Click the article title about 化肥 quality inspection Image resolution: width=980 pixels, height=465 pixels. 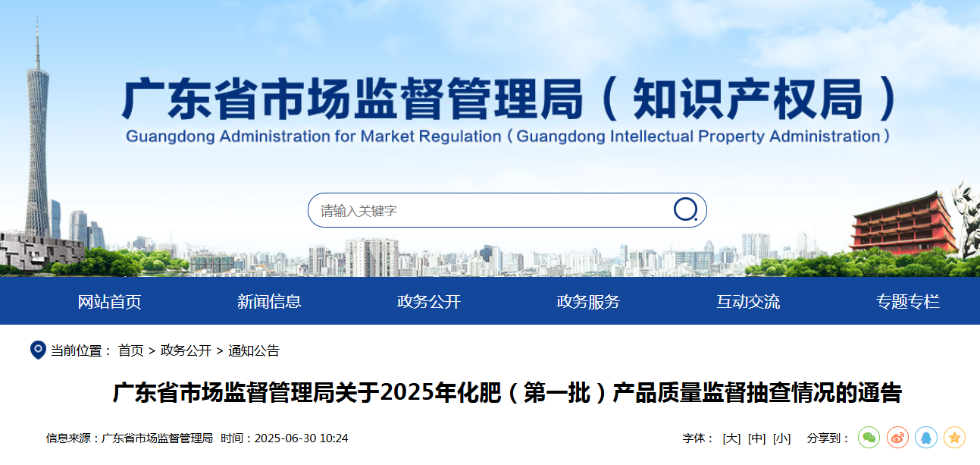pyautogui.click(x=507, y=393)
